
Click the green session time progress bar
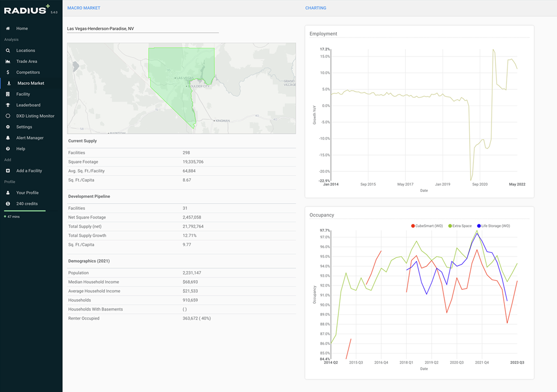[25, 211]
